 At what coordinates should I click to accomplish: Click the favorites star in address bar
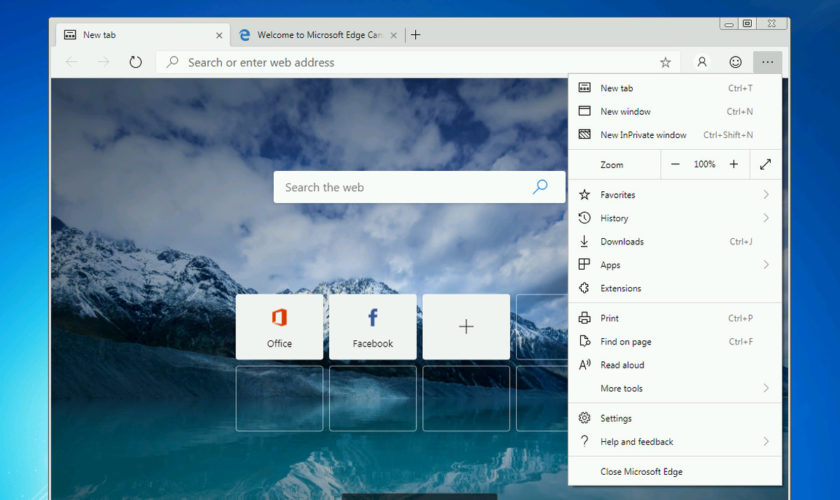click(665, 62)
